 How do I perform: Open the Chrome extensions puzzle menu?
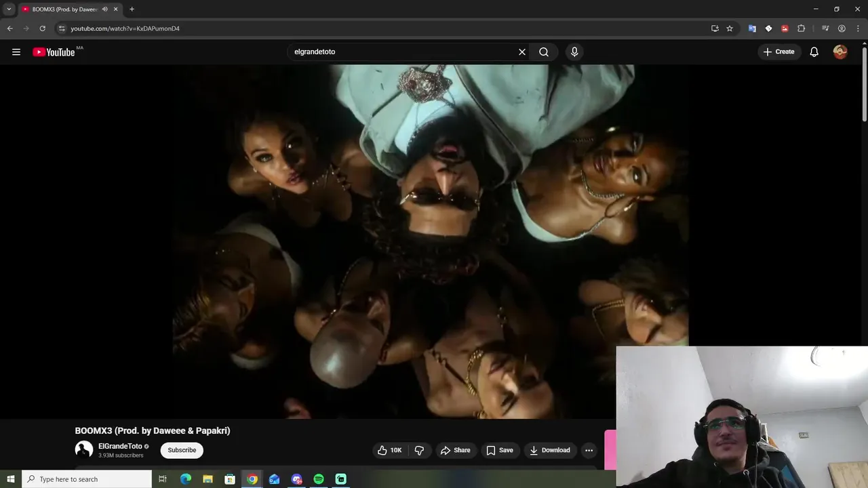pos(801,28)
